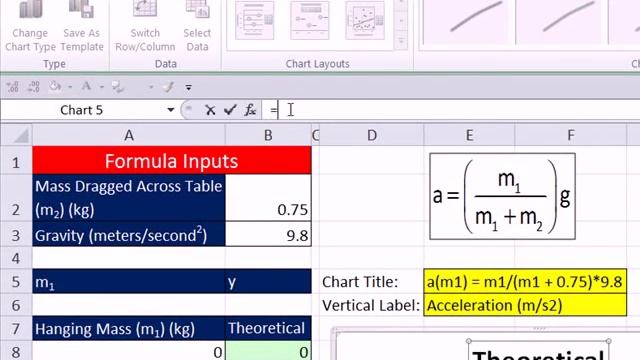
Task: Click the acceleration formula equation image
Action: 502,196
